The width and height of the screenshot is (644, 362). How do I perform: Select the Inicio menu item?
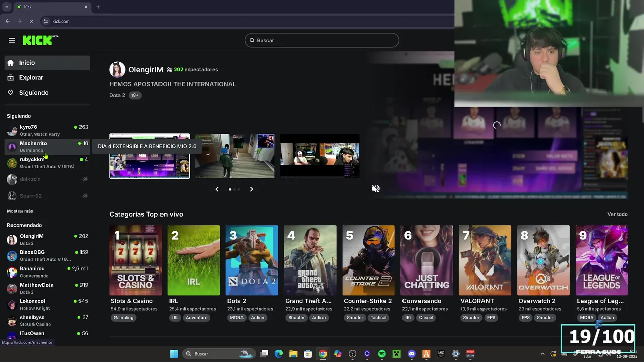pos(47,63)
